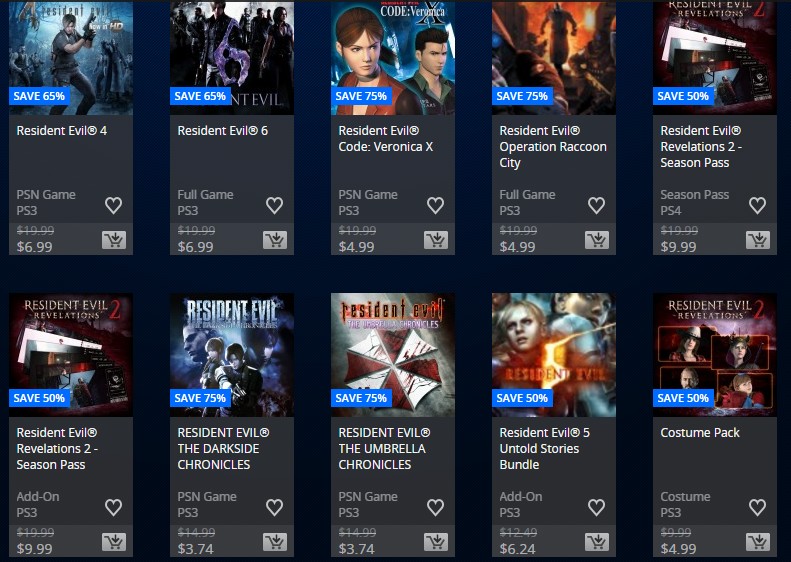Viewport: 791px width, 562px height.
Task: Favorite Code: Veronica X with heart icon
Action: tap(435, 205)
